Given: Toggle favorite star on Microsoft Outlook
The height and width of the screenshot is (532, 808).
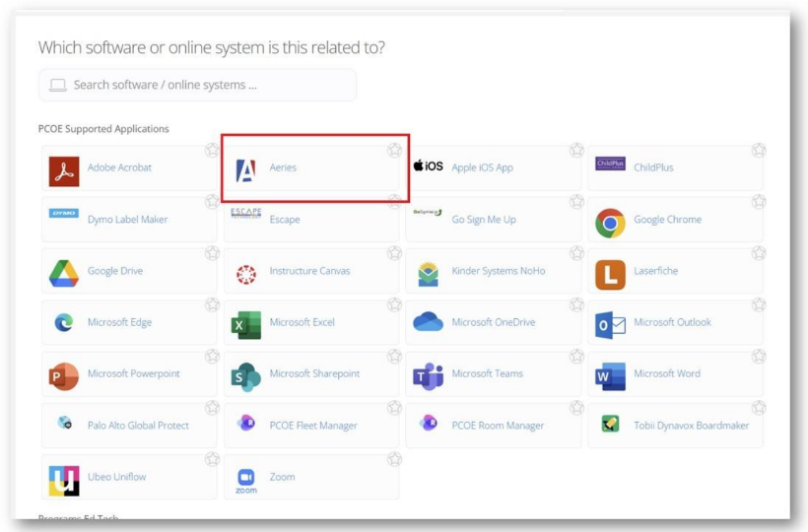Looking at the screenshot, I should click(759, 304).
